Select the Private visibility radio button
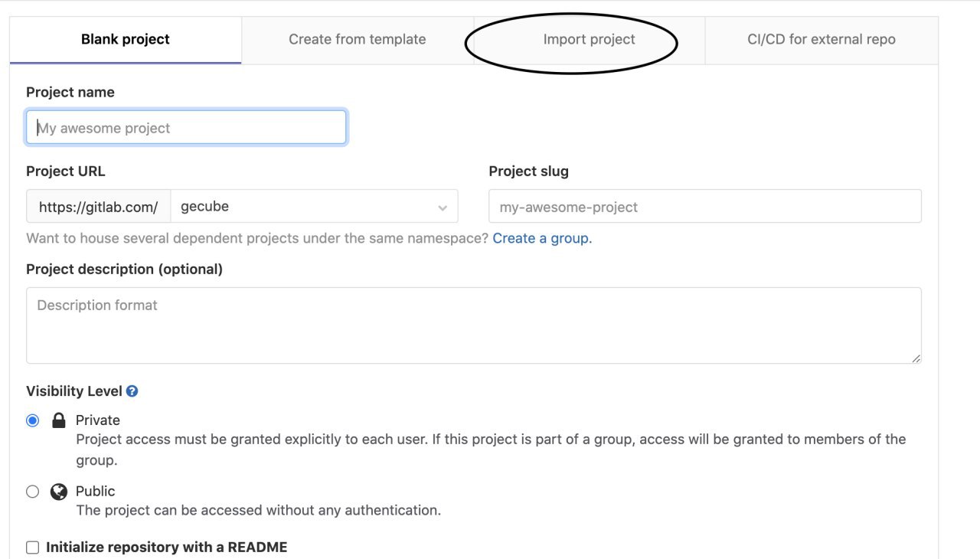The image size is (980, 559). coord(32,420)
